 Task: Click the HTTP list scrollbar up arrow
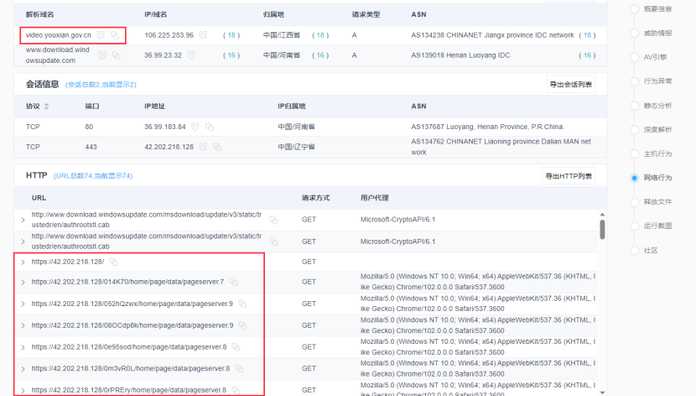602,215
